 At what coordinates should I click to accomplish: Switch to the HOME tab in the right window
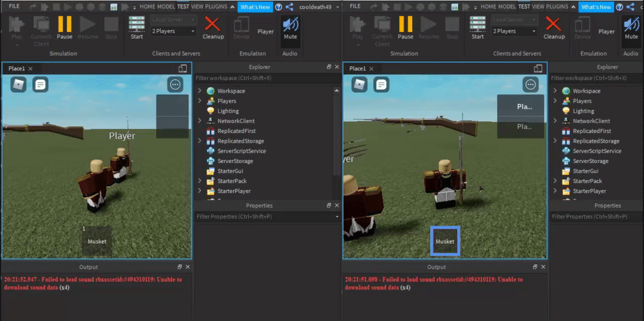coord(488,6)
